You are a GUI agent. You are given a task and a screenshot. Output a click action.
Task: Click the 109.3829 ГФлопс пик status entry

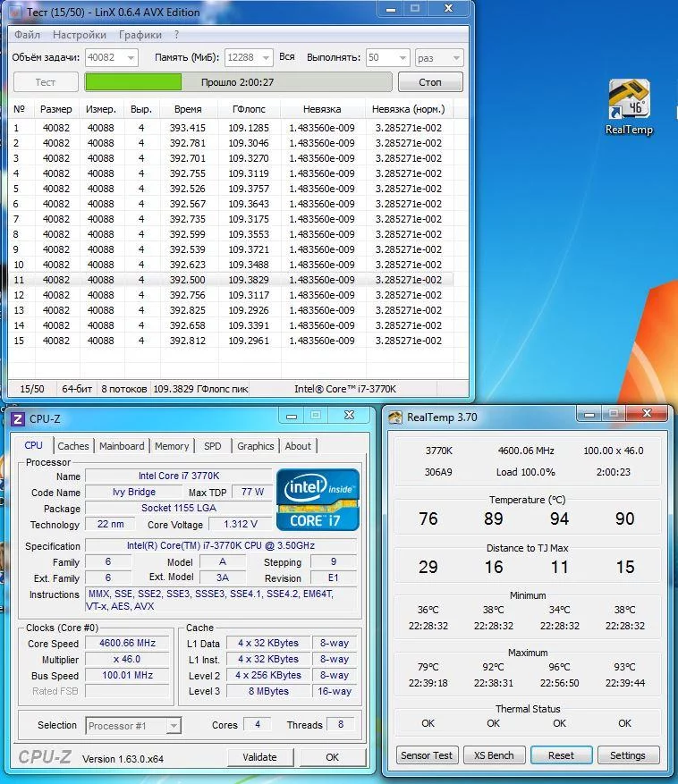coord(200,389)
